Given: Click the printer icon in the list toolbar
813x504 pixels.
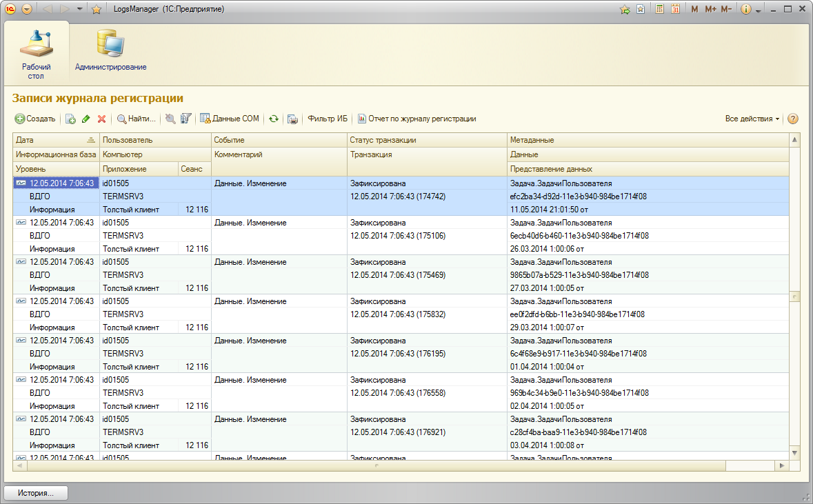Looking at the screenshot, I should [292, 119].
